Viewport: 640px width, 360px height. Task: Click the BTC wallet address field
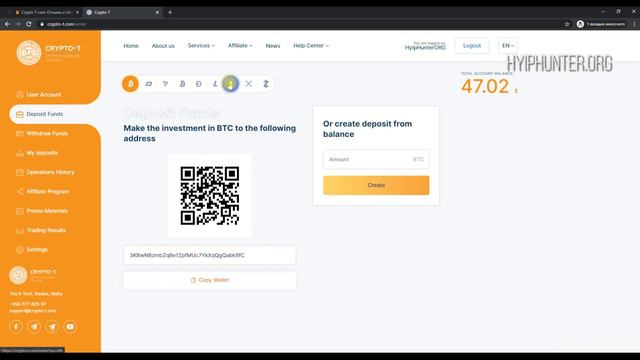click(210, 255)
